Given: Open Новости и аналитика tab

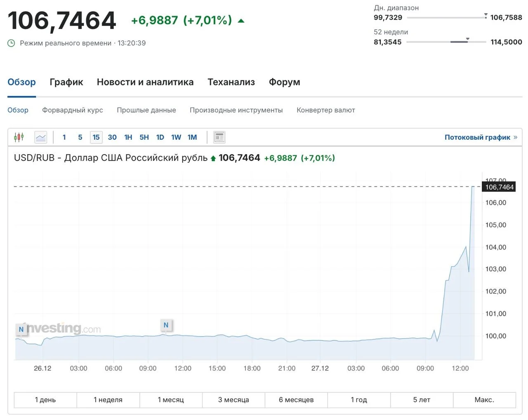Looking at the screenshot, I should coord(145,82).
